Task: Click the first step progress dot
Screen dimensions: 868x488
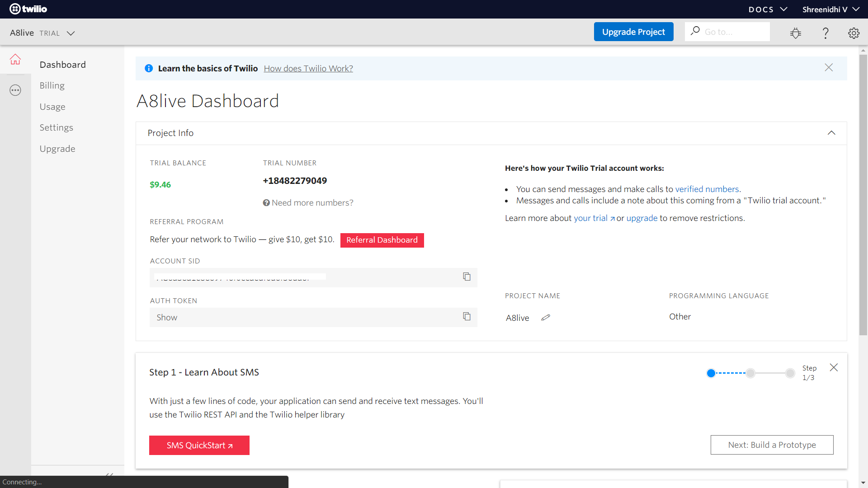Action: click(711, 373)
